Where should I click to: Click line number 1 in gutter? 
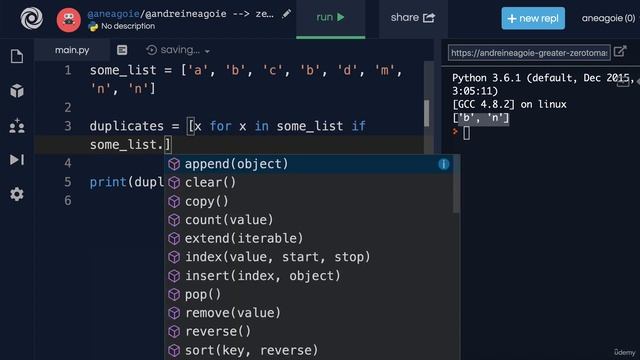coord(68,71)
